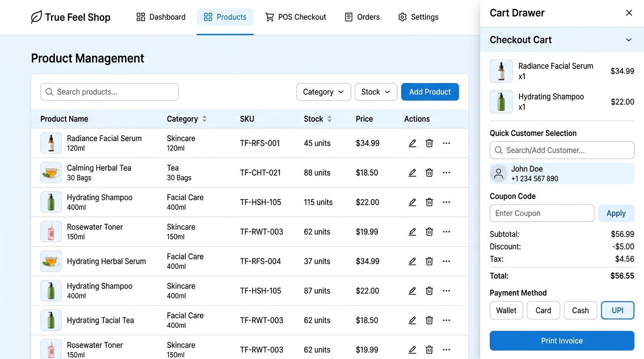Open more actions for TF-HSH-105 115 units row
Screen dimensions: 644x359
point(446,202)
